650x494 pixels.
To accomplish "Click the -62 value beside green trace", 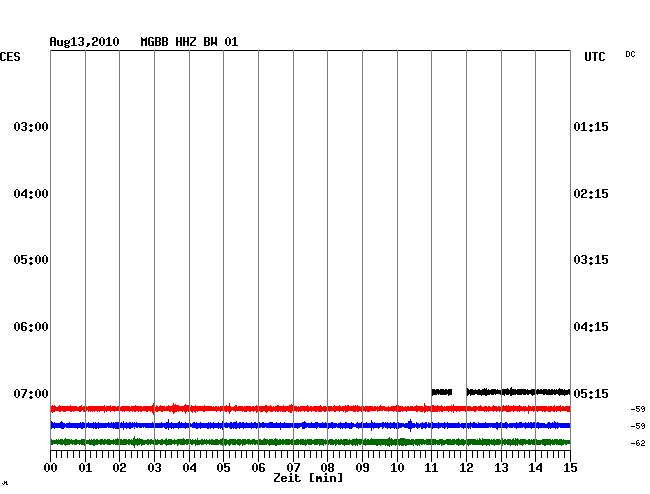I will 638,443.
